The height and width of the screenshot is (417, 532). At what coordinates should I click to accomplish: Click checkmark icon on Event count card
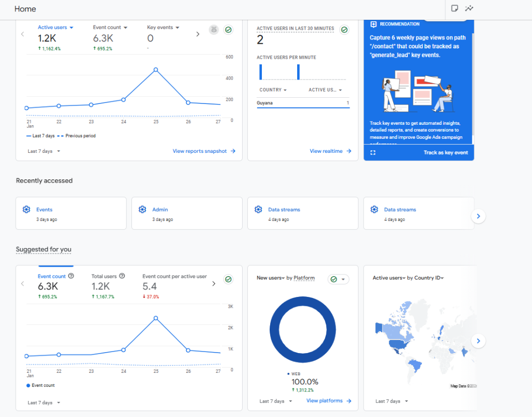[229, 279]
